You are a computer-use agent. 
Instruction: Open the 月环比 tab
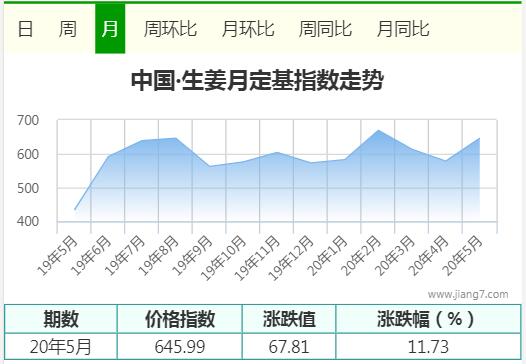pos(248,29)
